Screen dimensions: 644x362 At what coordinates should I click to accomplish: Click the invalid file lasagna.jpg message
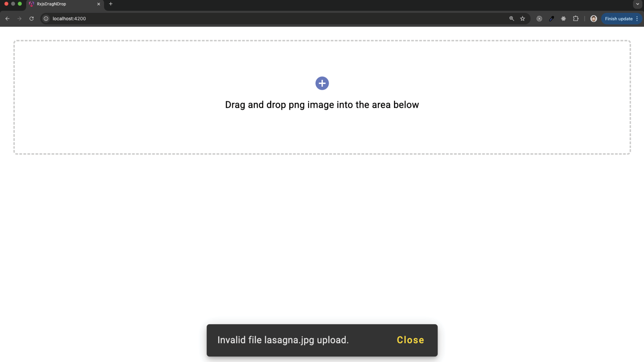283,340
